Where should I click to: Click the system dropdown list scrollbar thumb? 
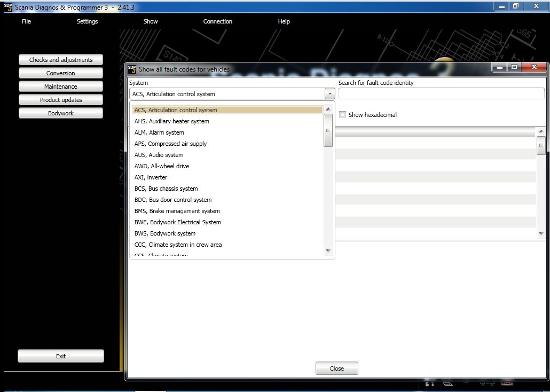click(328, 130)
